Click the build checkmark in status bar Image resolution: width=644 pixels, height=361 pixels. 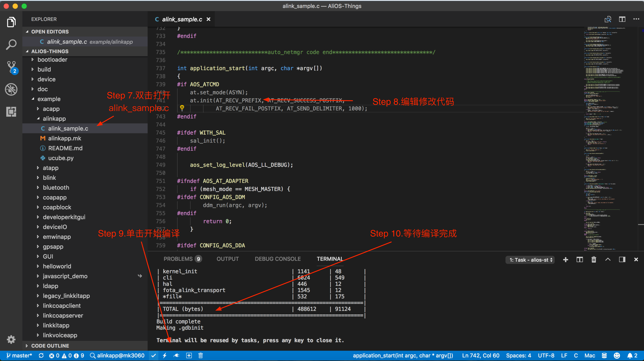[153, 356]
